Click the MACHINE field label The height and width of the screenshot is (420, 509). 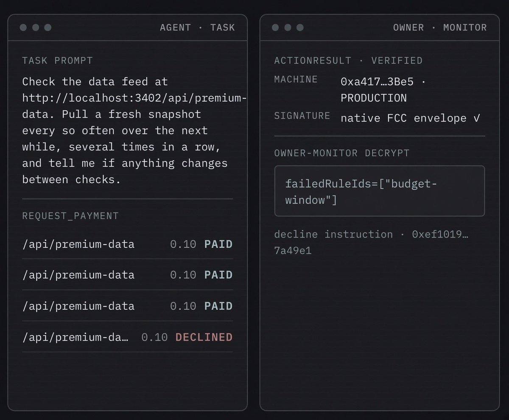pyautogui.click(x=296, y=79)
